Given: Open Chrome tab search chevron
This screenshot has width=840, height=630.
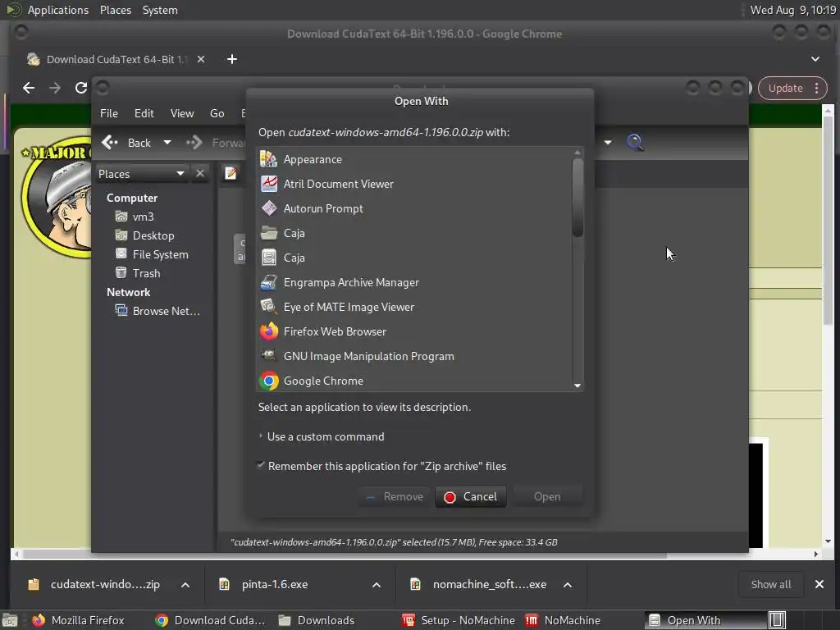Looking at the screenshot, I should 815,59.
